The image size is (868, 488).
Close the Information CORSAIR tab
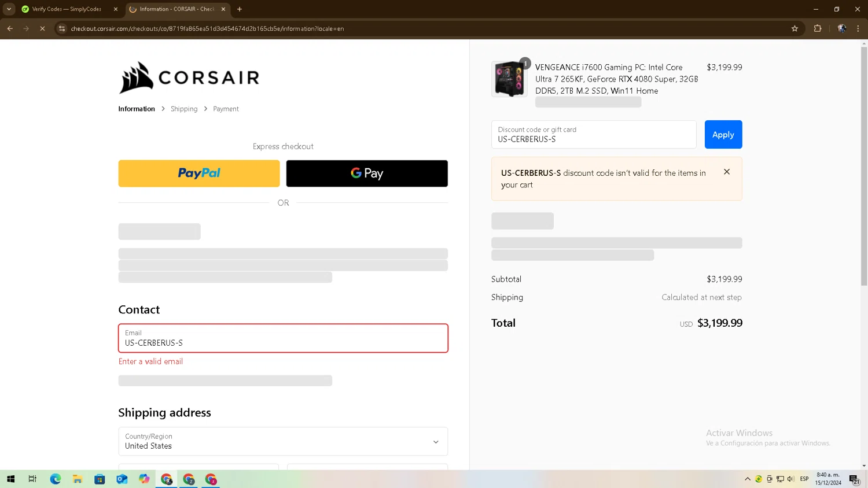[x=223, y=9]
